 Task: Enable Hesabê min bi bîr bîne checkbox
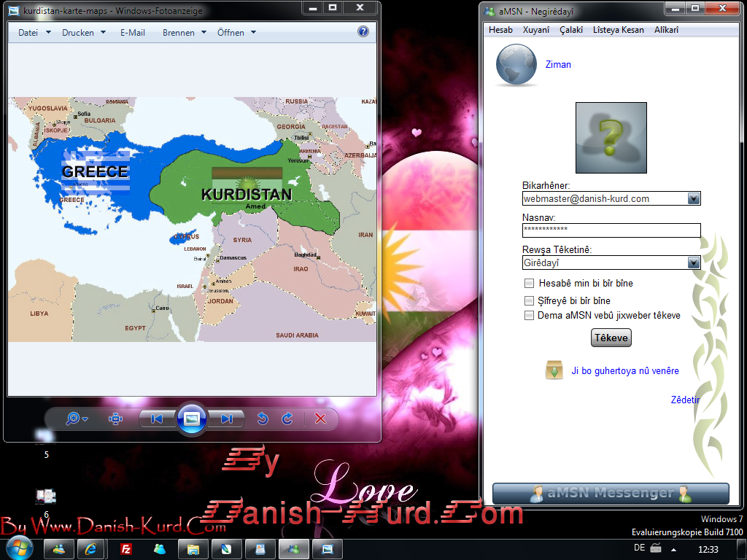(x=529, y=284)
